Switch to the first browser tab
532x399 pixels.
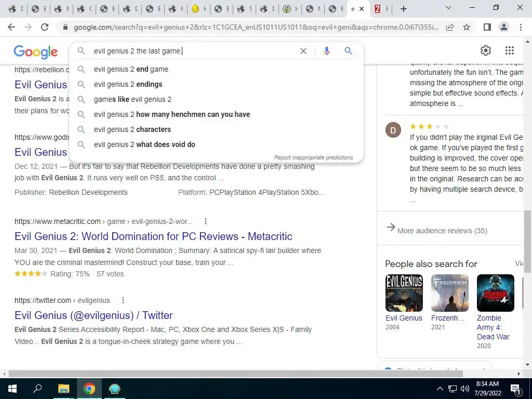(x=15, y=9)
